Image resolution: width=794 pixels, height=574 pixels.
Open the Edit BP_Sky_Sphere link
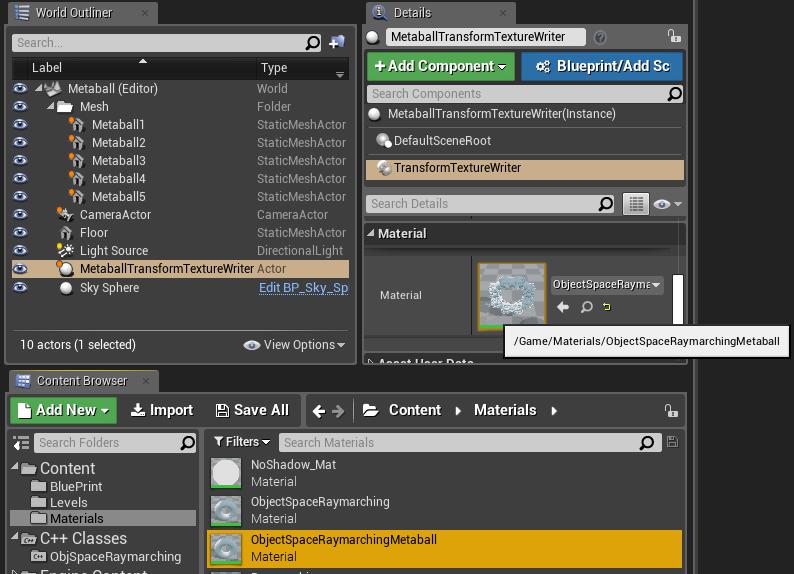[x=303, y=288]
